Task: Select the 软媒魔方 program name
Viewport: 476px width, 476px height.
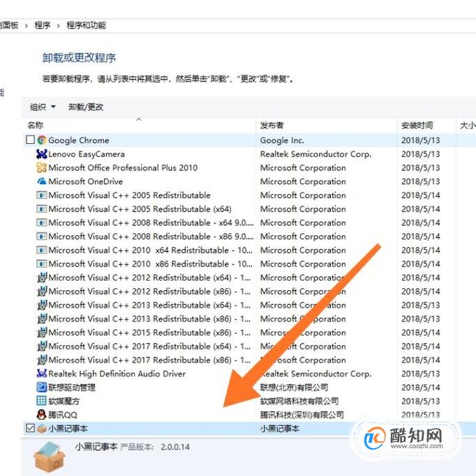Action: (x=64, y=401)
